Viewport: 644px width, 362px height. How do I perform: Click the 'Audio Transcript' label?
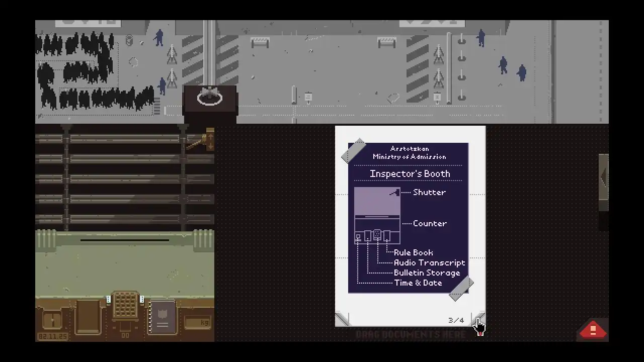[429, 262]
